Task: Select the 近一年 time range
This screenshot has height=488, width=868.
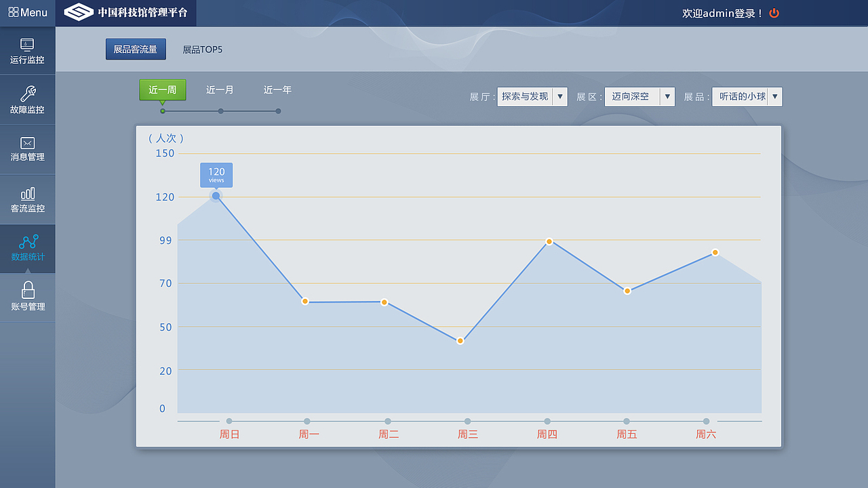Action: click(277, 89)
